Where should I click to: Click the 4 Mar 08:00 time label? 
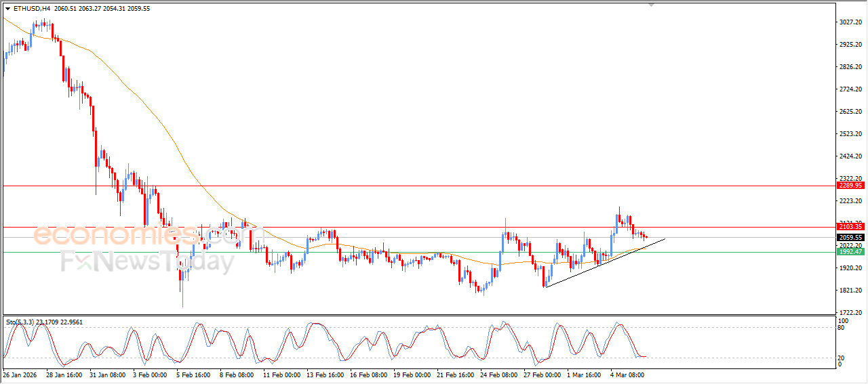coord(627,374)
